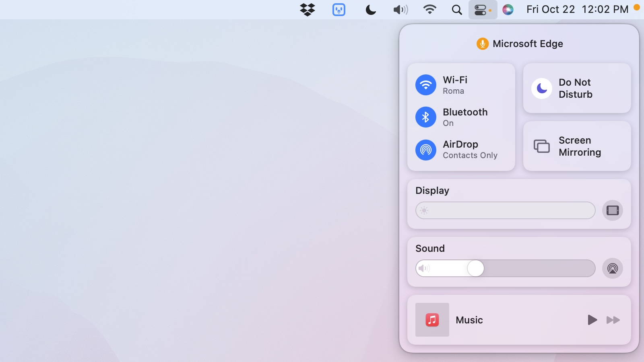Expand the Do Not Disturb options label
This screenshot has height=362, width=644.
click(x=576, y=88)
